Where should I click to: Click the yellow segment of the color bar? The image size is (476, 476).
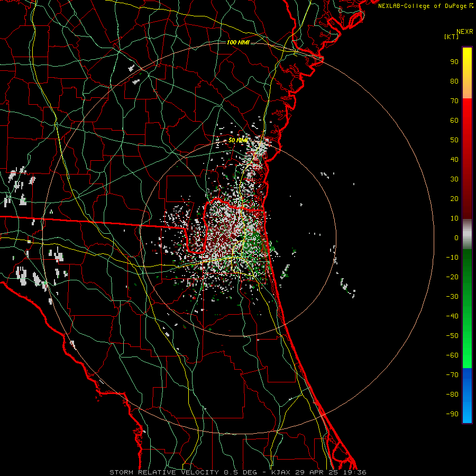pyautogui.click(x=467, y=73)
